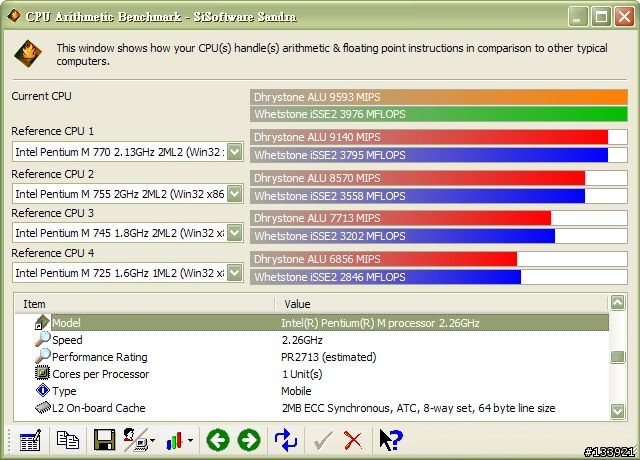640x460 pixels.
Task: Go forward with green right arrow
Action: pos(249,440)
